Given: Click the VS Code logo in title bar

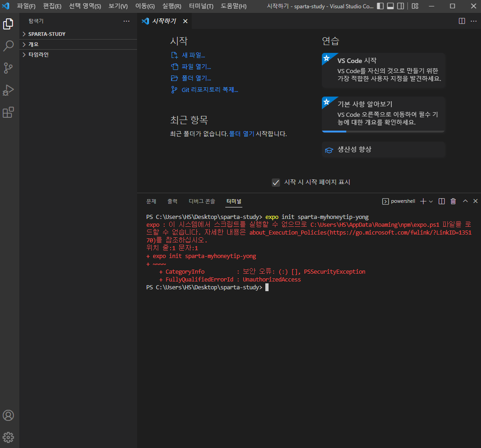Looking at the screenshot, I should 6,6.
